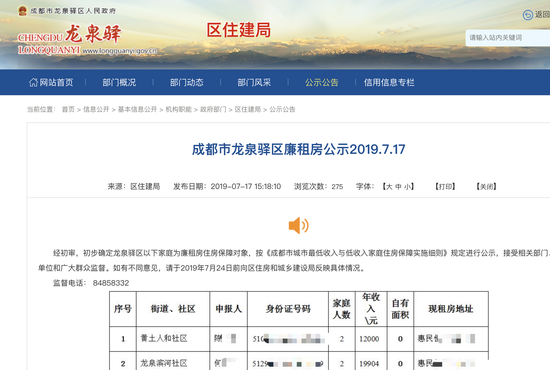Click the return arrow icon at top right

pyautogui.click(x=528, y=15)
